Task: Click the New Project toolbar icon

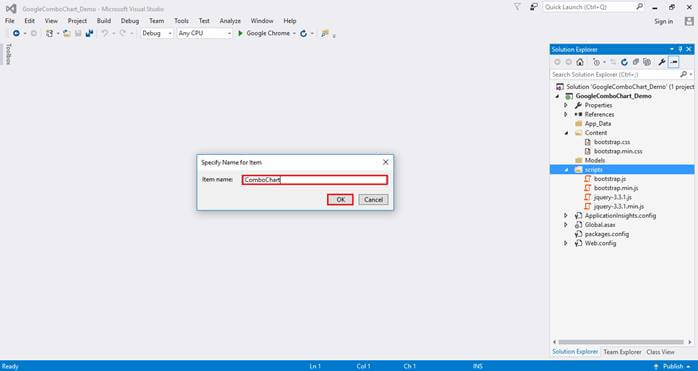Action: [49, 33]
